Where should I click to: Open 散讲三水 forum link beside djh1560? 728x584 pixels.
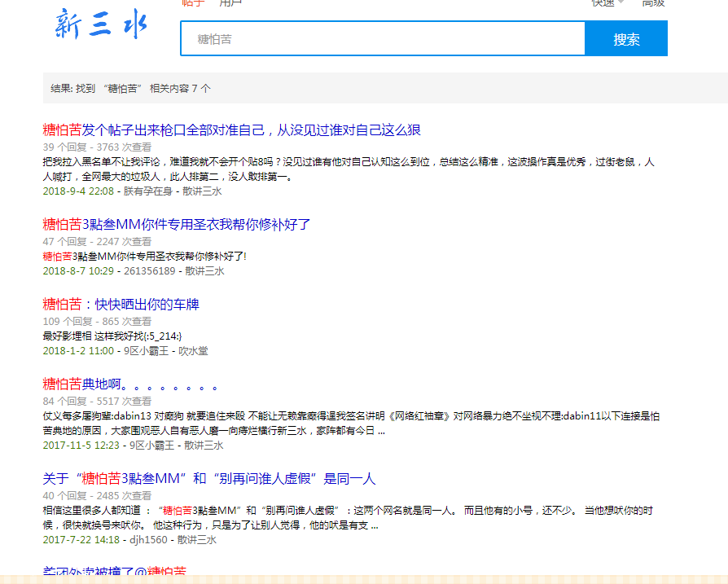coord(197,540)
